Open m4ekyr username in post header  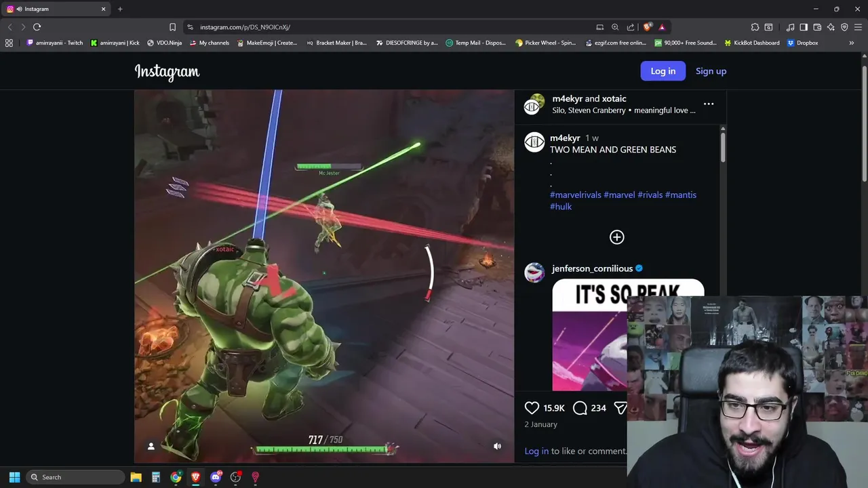tap(567, 99)
